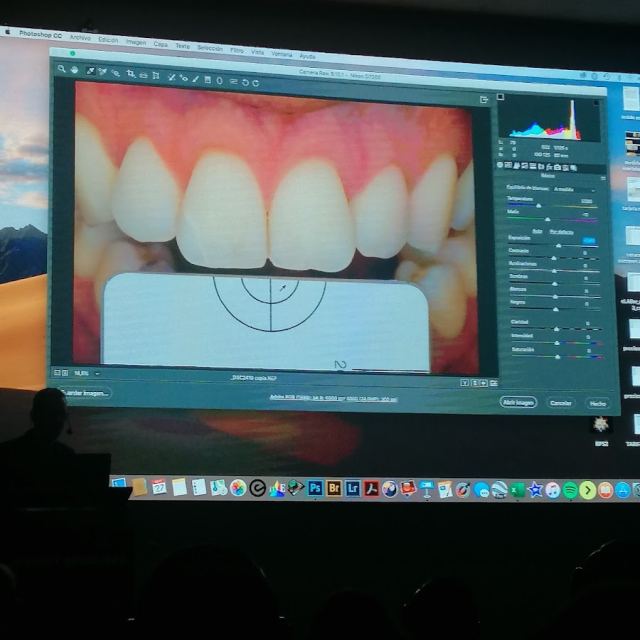Open the Basic panel tab icon
The image size is (640, 640).
[x=500, y=165]
